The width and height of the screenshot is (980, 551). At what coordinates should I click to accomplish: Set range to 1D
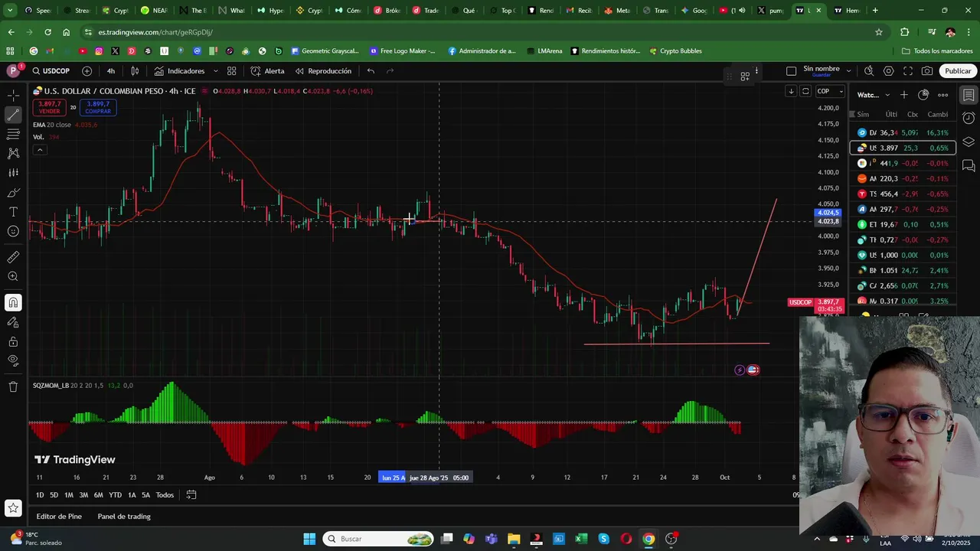tap(40, 495)
